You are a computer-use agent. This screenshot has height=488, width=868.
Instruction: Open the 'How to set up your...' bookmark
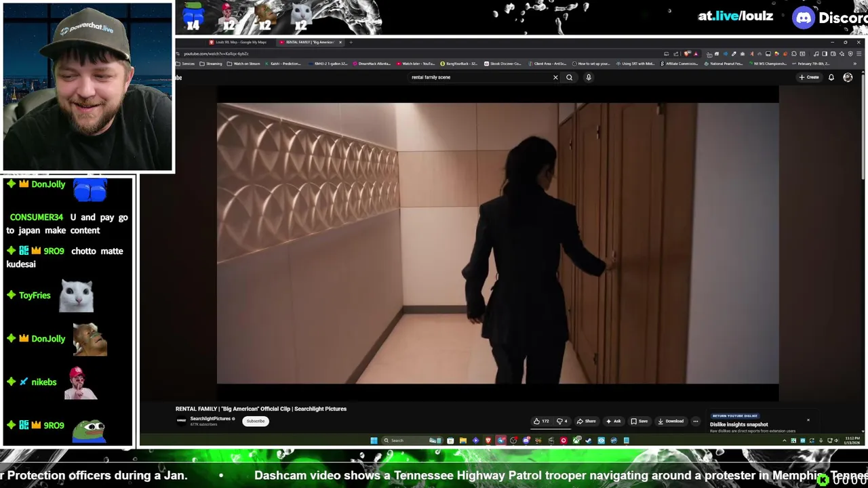point(591,64)
